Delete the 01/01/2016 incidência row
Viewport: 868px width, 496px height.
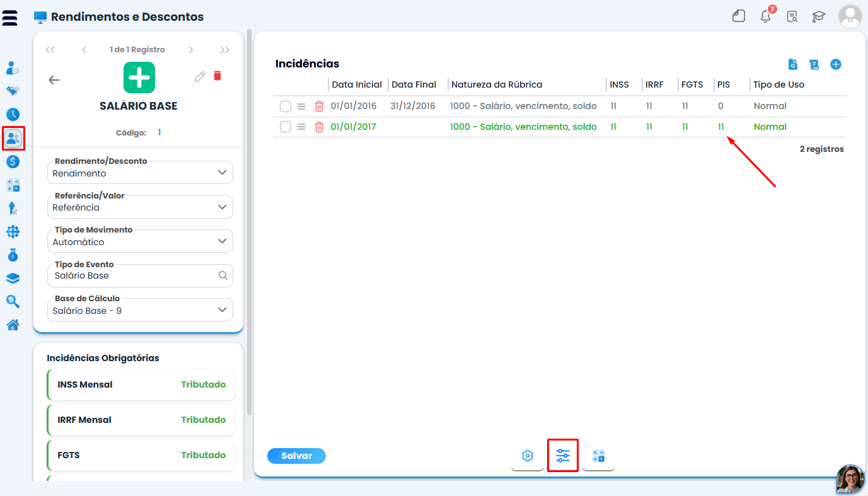pos(319,106)
